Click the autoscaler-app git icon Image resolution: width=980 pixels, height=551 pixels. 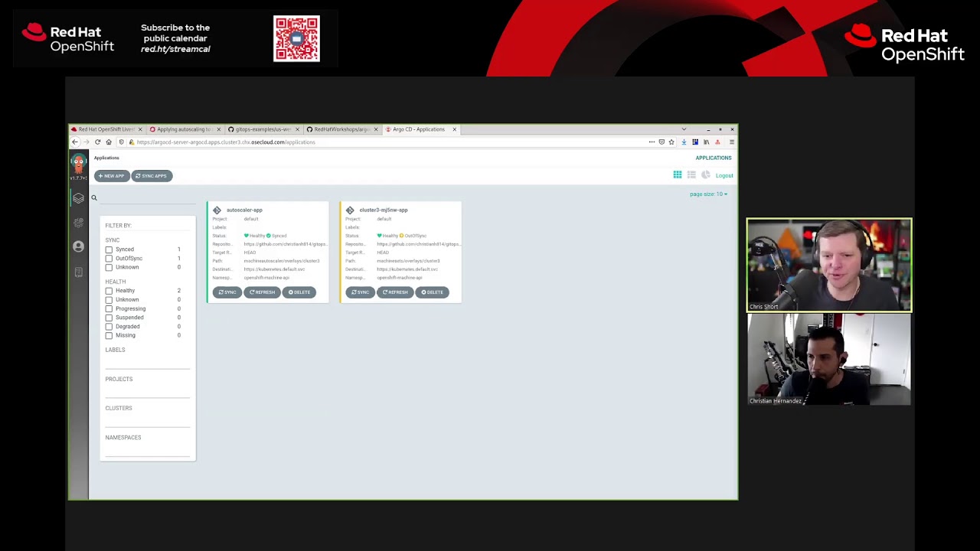(217, 210)
